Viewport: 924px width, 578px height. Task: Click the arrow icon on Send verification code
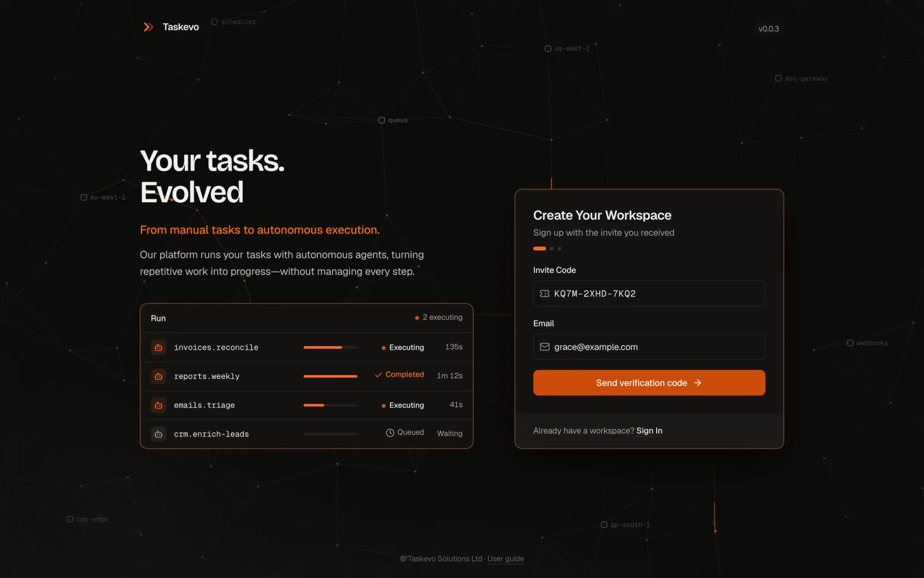tap(698, 383)
